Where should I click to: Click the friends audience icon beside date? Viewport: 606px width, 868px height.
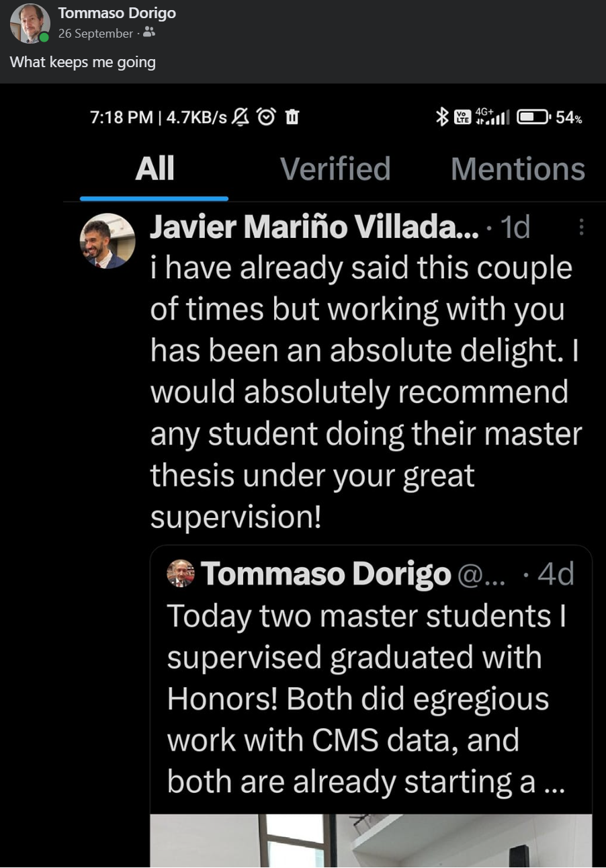(x=149, y=32)
